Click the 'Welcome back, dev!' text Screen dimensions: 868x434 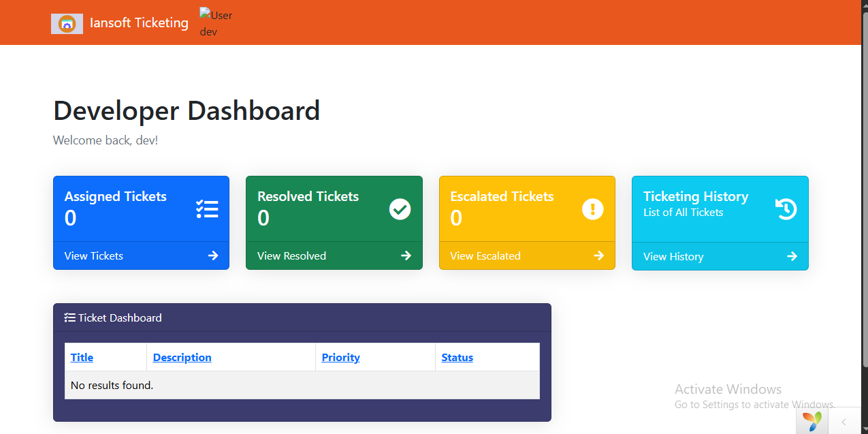106,140
